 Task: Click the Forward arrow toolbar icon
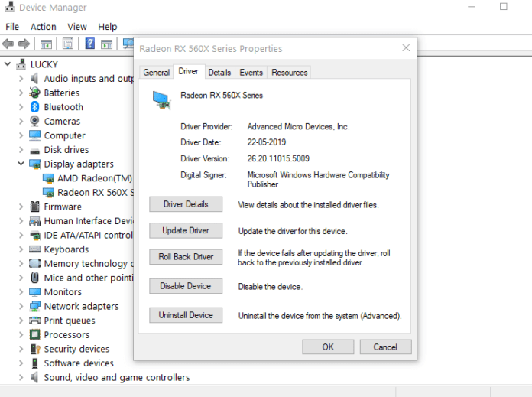click(24, 44)
